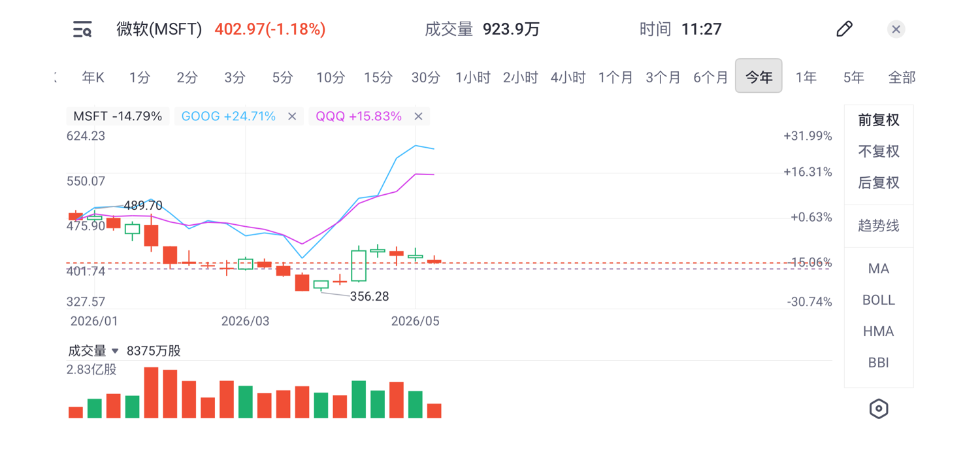
Task: Tap the 356.28 low price label
Action: tap(369, 297)
